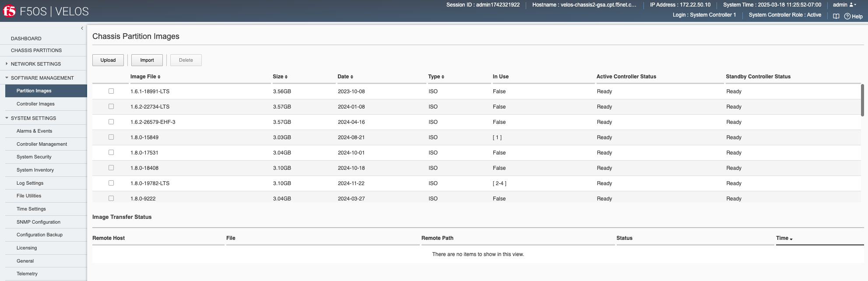This screenshot has width=868, height=281.
Task: Open the admin user dropdown
Action: click(x=844, y=5)
